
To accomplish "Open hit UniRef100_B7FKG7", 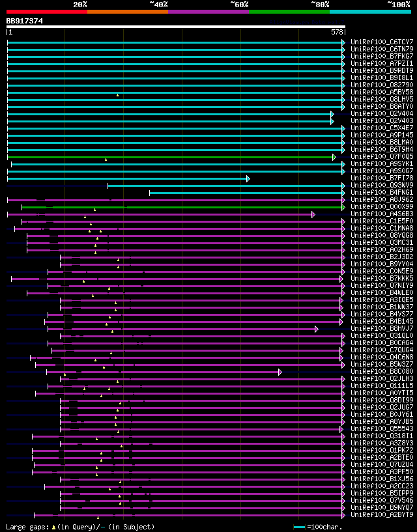I will tap(382, 56).
